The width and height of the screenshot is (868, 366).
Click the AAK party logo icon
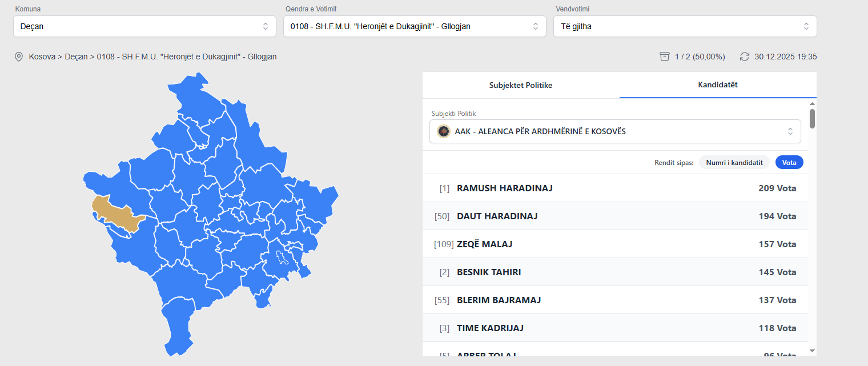[x=444, y=131]
